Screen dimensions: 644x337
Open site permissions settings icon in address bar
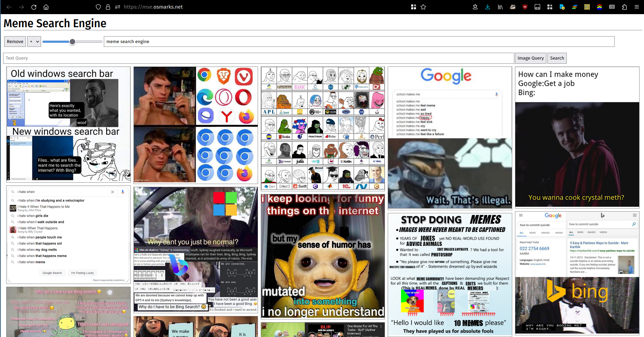pos(118,7)
